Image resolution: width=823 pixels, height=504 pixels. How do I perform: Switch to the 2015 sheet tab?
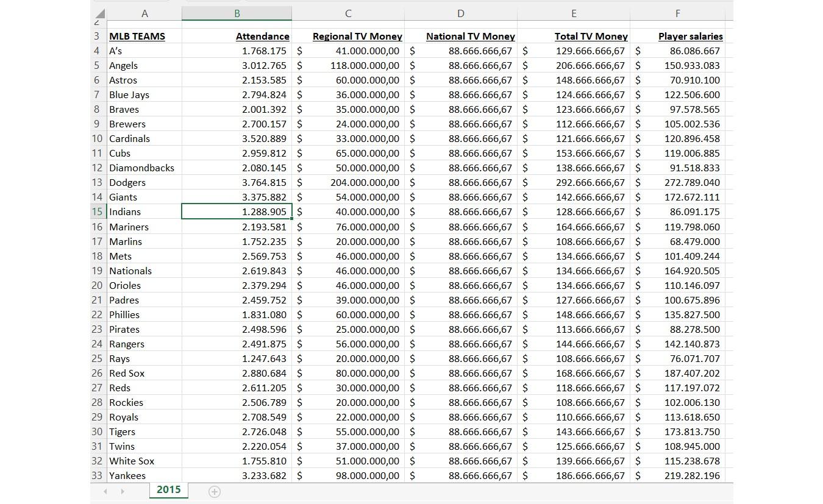click(168, 489)
